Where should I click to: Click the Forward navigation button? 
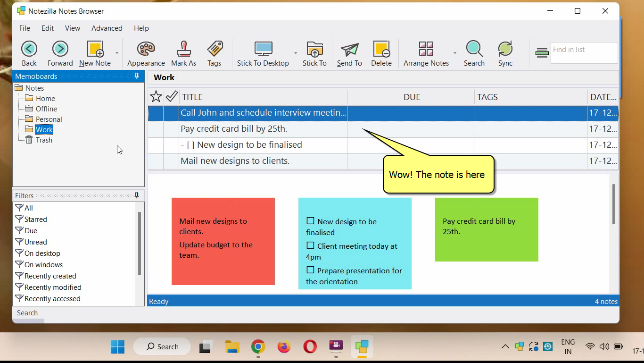(x=60, y=53)
